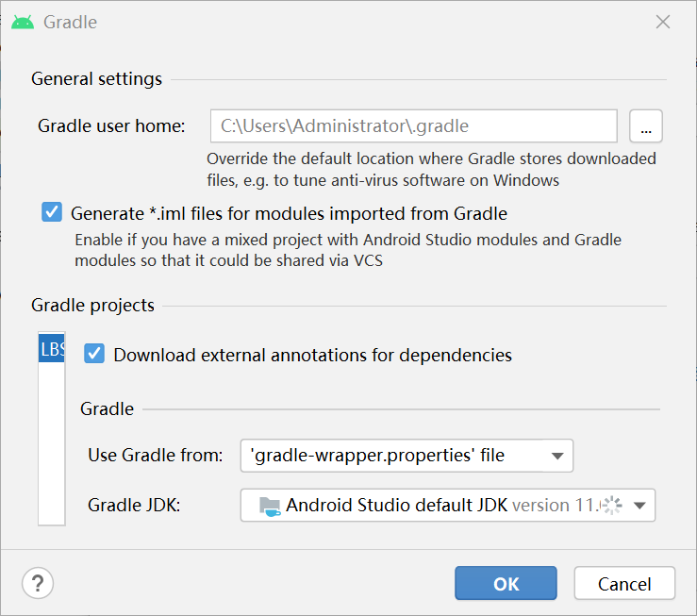This screenshot has width=697, height=616.
Task: Click the Android icon in title bar
Action: coord(23,23)
